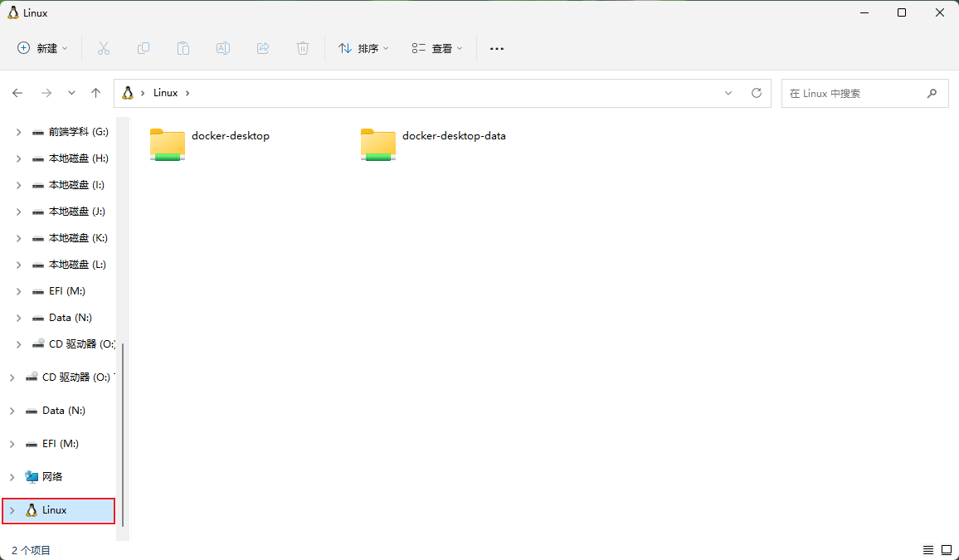The width and height of the screenshot is (959, 560).
Task: Select the docker-desktop folder icon
Action: point(168,144)
